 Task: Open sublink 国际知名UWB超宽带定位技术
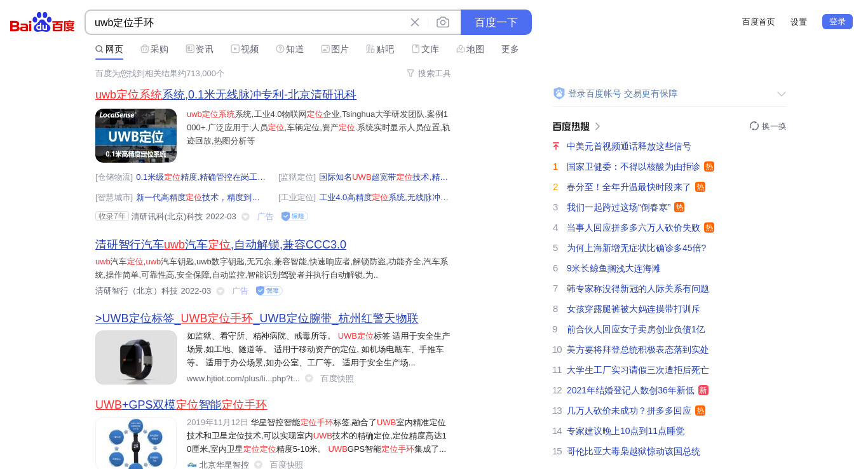pos(384,177)
